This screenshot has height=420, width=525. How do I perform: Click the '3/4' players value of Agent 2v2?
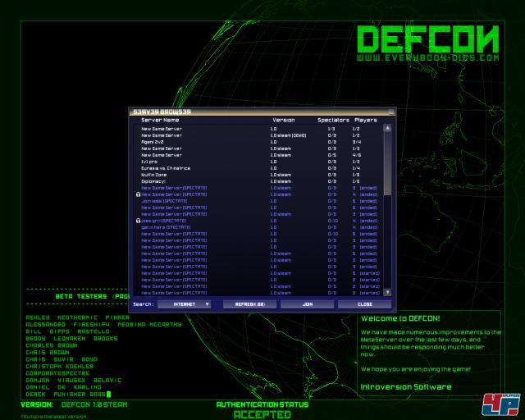(356, 142)
